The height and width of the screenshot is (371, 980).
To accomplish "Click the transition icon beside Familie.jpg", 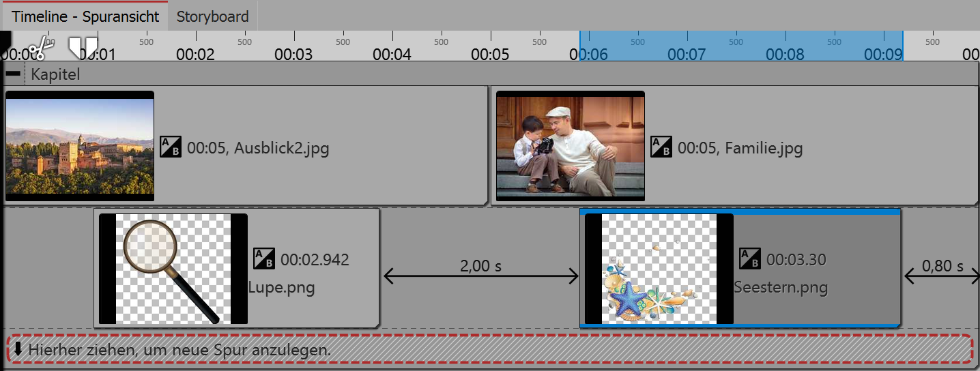I will coord(661,147).
